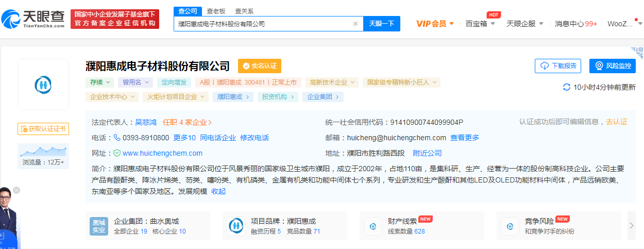Open 核心企业 10 count

pyautogui.click(x=169, y=231)
